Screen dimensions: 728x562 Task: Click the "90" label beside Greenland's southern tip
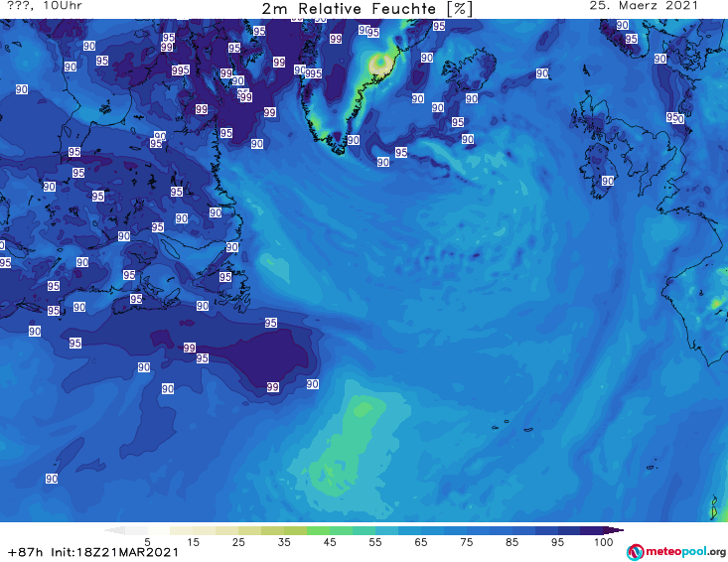(x=354, y=140)
